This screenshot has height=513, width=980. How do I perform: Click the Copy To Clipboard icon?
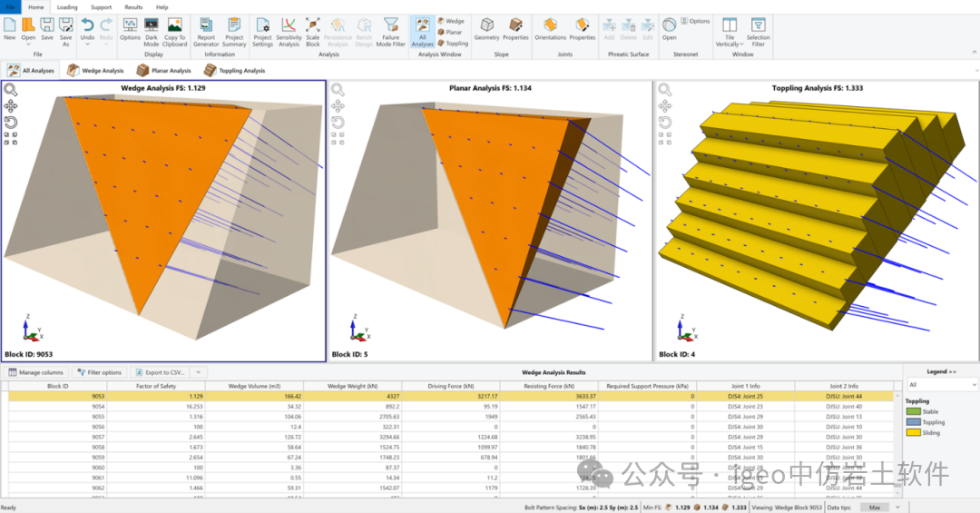tap(174, 32)
